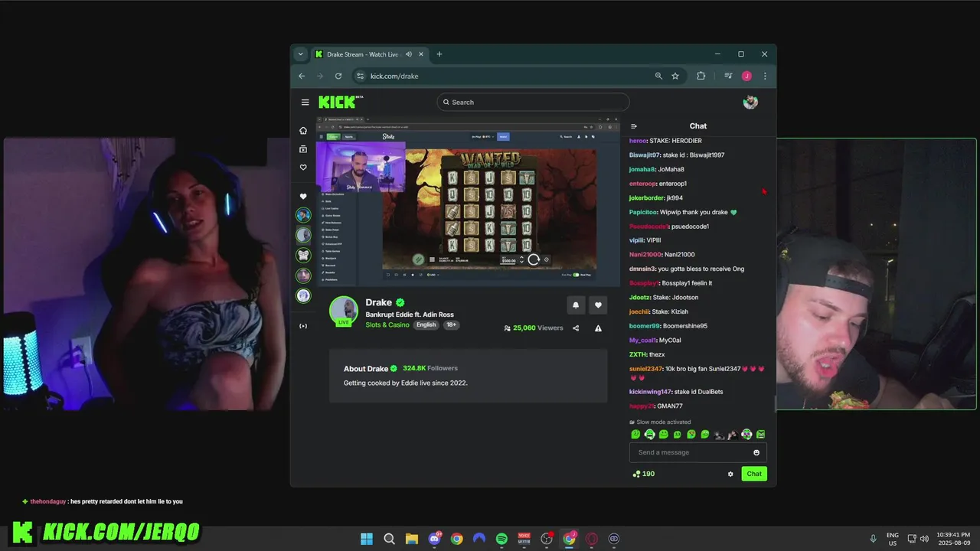Open the ENG US language switcher
The width and height of the screenshot is (980, 551).
893,540
